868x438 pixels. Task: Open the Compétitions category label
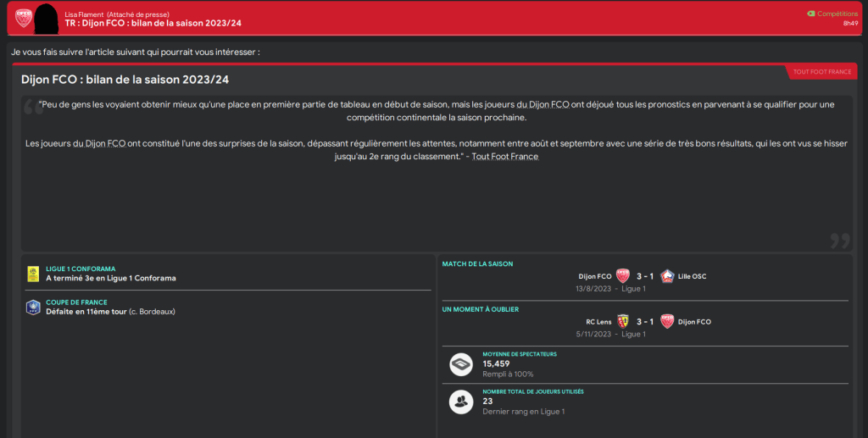(x=837, y=14)
